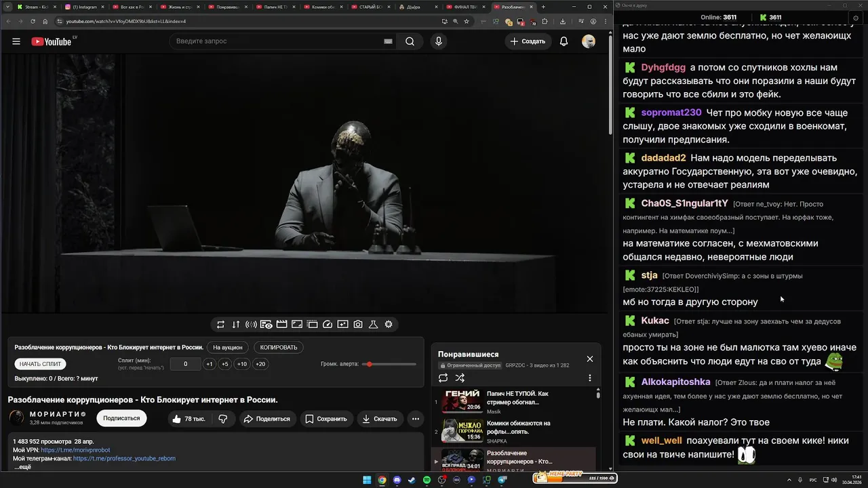The width and height of the screenshot is (868, 488).
Task: Like the video with thumbs up
Action: click(189, 419)
